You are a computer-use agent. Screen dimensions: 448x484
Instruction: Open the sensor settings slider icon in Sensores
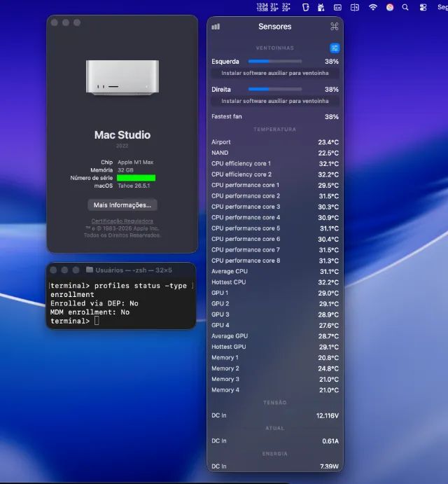point(335,48)
